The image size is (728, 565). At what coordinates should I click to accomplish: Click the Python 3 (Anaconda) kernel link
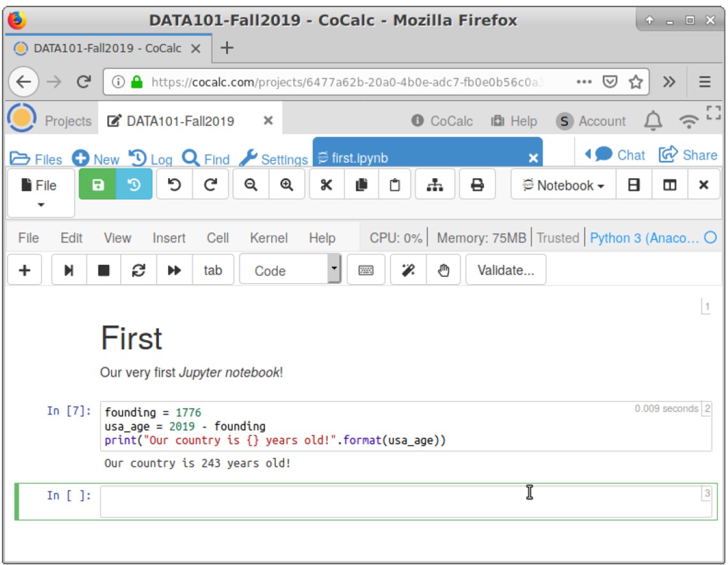(644, 237)
